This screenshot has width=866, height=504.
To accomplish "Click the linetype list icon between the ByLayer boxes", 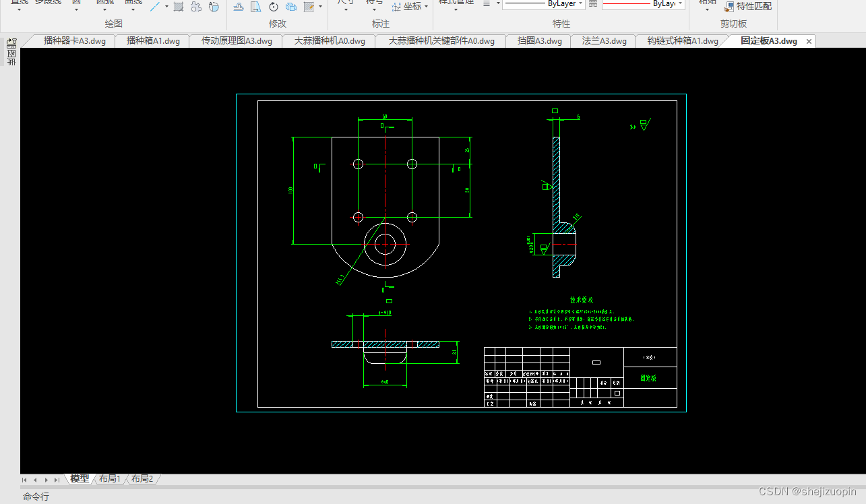I will pyautogui.click(x=592, y=4).
